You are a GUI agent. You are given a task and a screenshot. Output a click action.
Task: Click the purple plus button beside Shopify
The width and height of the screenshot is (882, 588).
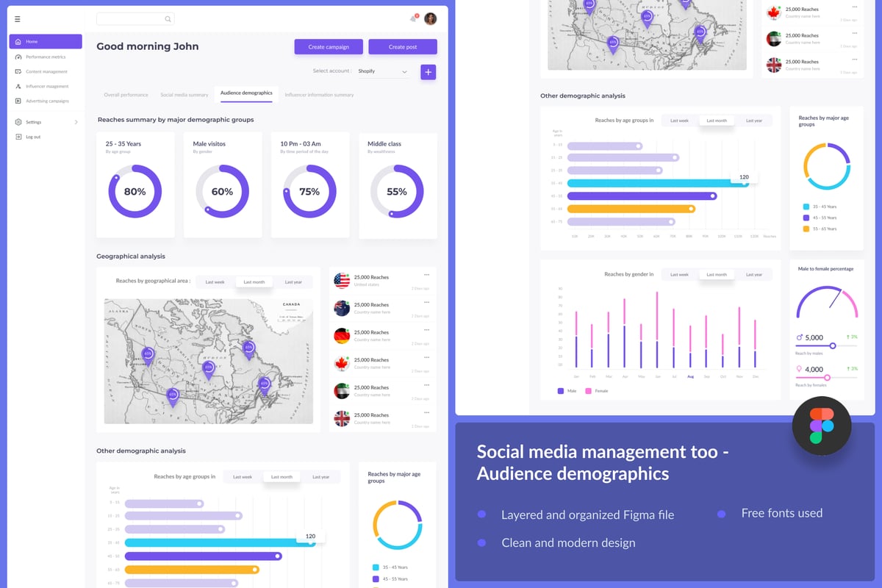click(429, 72)
